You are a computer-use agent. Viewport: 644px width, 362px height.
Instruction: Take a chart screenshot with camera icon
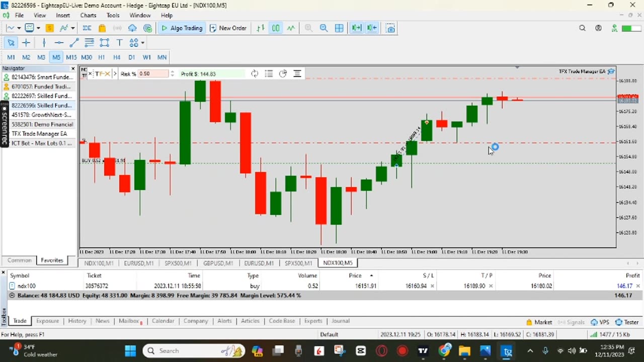click(391, 28)
